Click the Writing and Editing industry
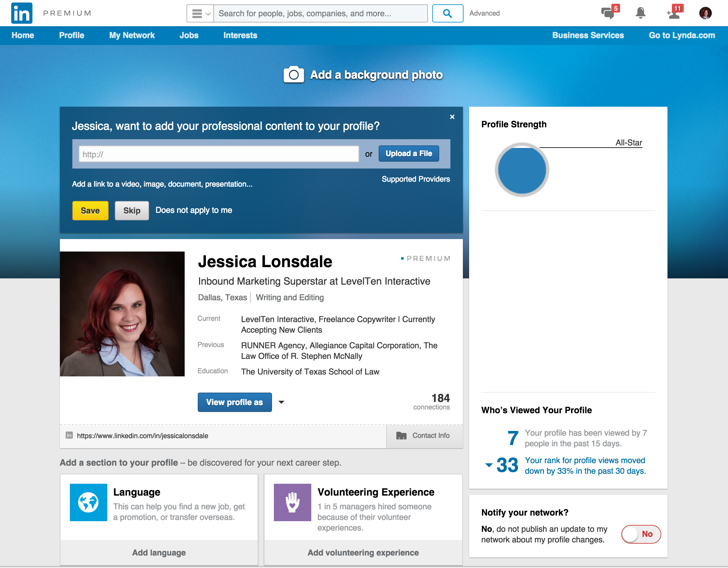This screenshot has height=568, width=728. pos(290,297)
